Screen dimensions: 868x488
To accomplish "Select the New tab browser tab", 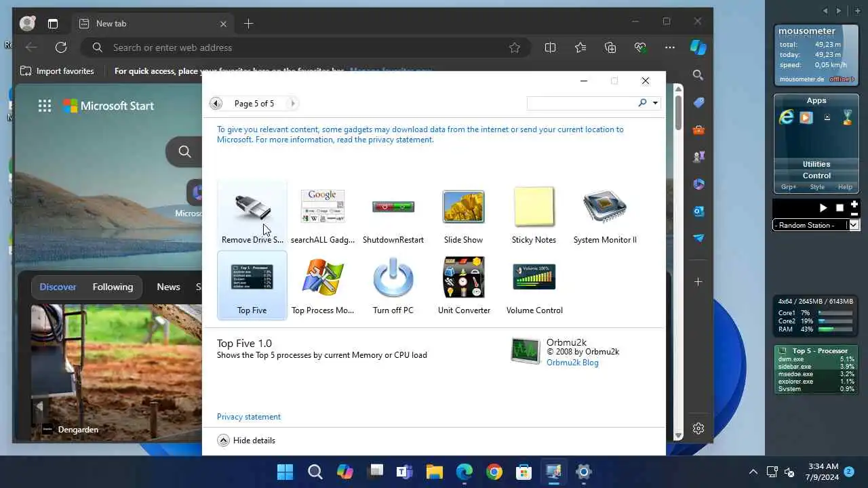I will 153,24.
